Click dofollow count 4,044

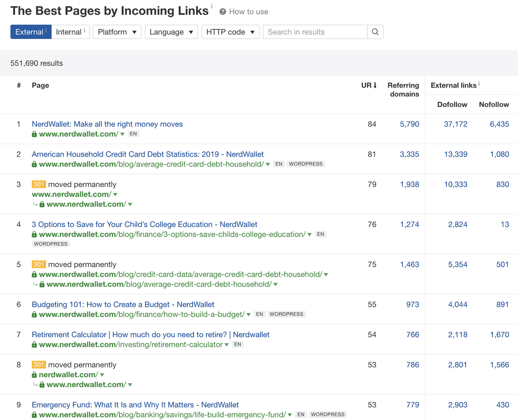[458, 304]
